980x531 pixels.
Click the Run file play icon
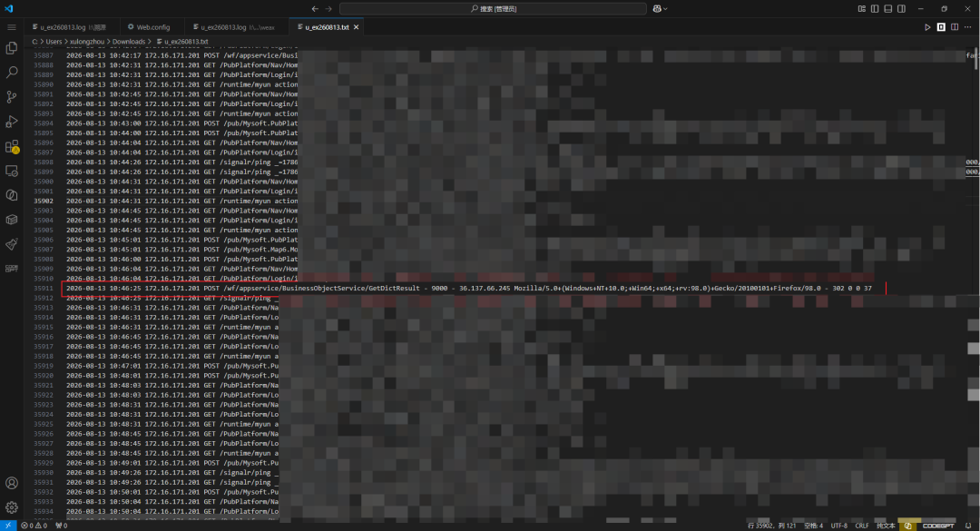[927, 27]
